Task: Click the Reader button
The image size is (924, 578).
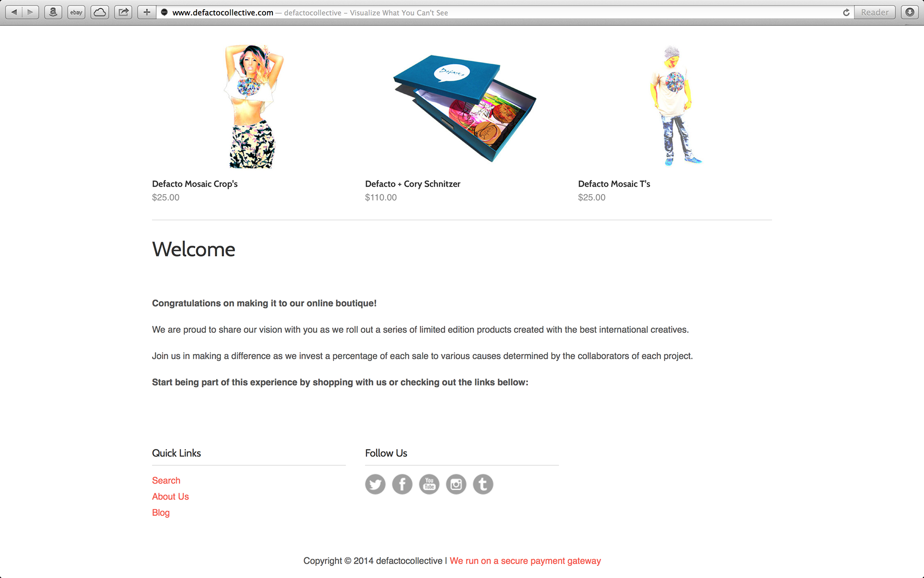Action: tap(874, 13)
